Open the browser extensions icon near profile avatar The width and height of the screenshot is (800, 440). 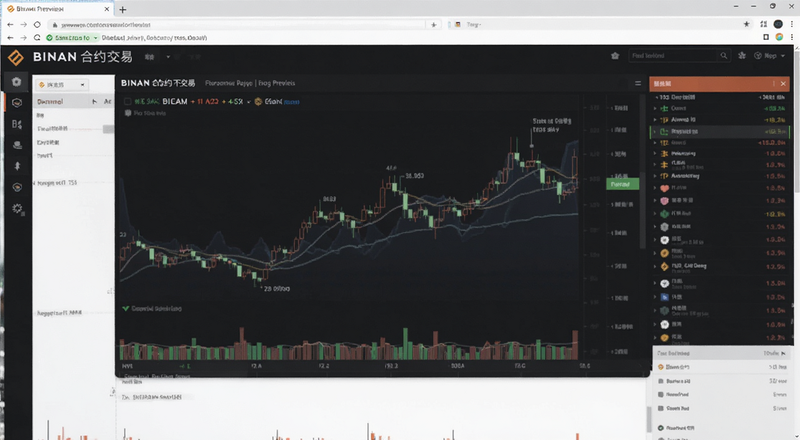763,24
